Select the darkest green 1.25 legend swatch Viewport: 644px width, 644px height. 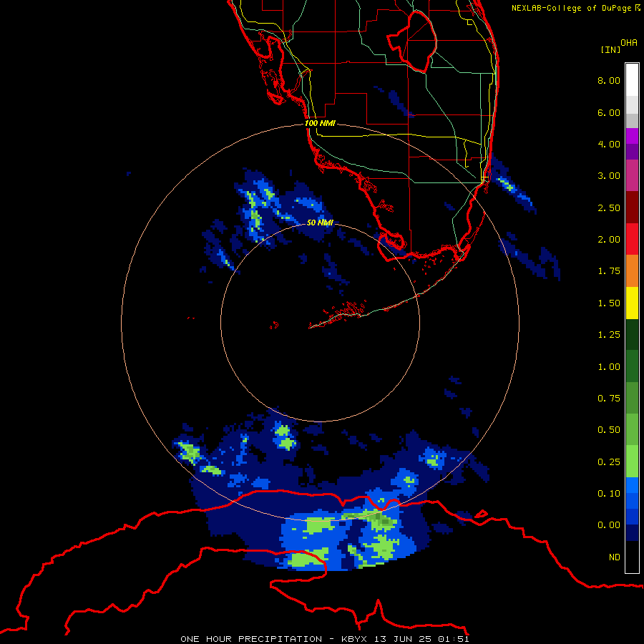coord(632,334)
